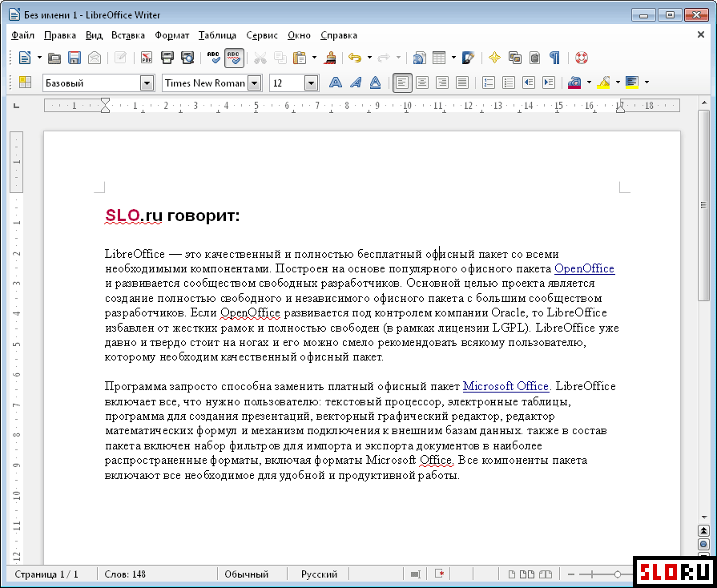
Task: Open the Правка menu
Action: 60,35
